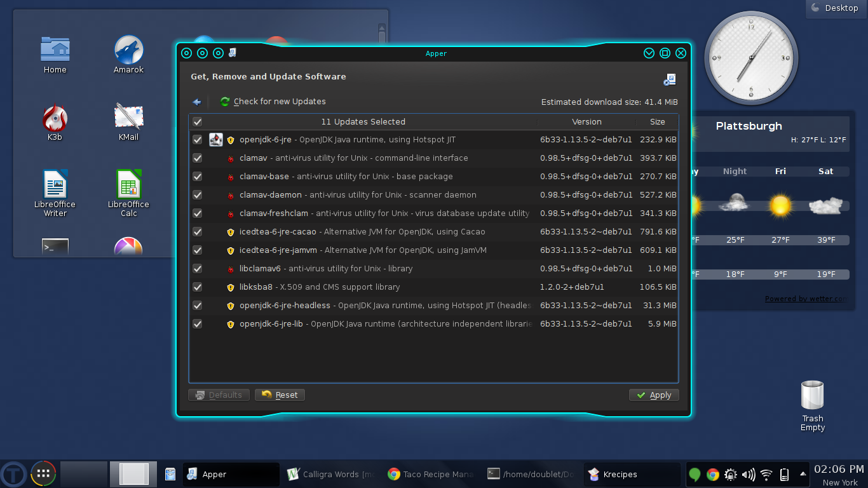
Task: Click the Desktop button at top right
Action: click(835, 8)
